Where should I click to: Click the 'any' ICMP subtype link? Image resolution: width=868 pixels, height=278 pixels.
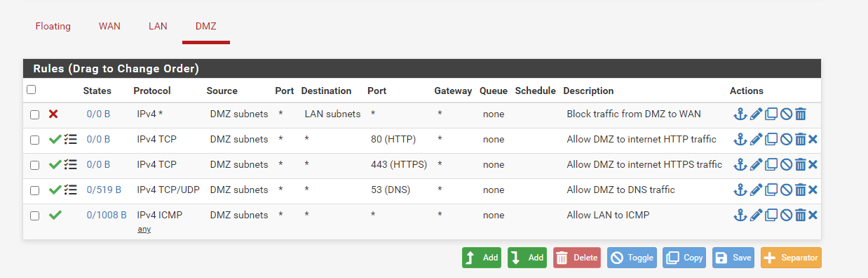pos(144,229)
